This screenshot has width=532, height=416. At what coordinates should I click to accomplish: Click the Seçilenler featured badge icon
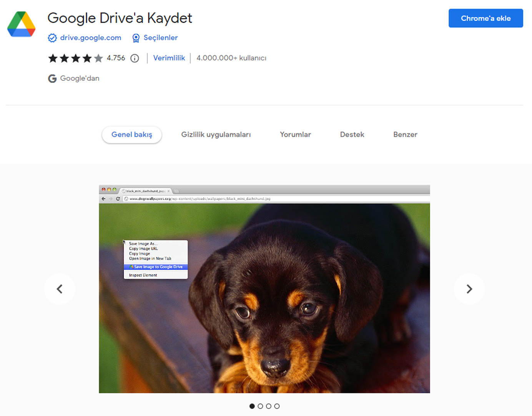point(136,38)
